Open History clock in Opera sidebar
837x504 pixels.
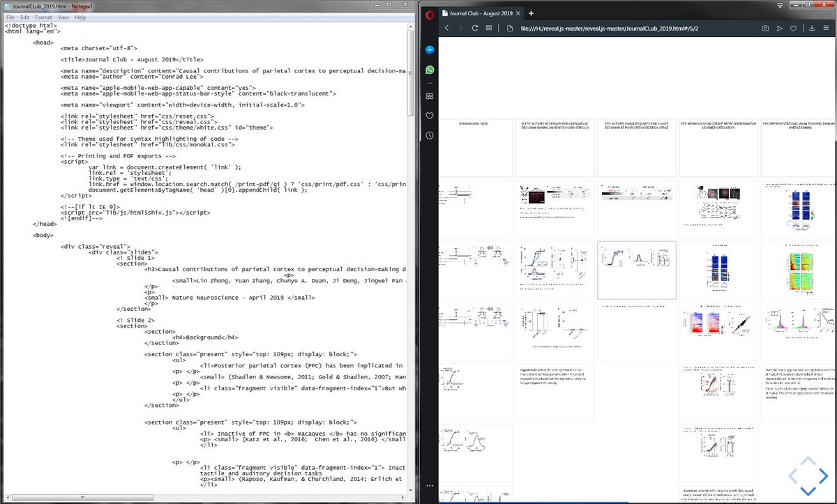click(x=430, y=135)
